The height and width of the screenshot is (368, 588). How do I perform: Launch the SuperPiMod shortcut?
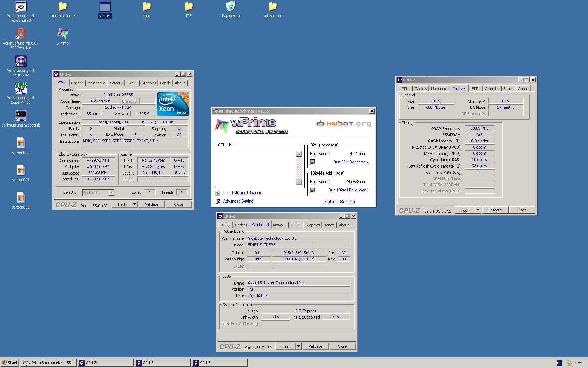pyautogui.click(x=21, y=89)
